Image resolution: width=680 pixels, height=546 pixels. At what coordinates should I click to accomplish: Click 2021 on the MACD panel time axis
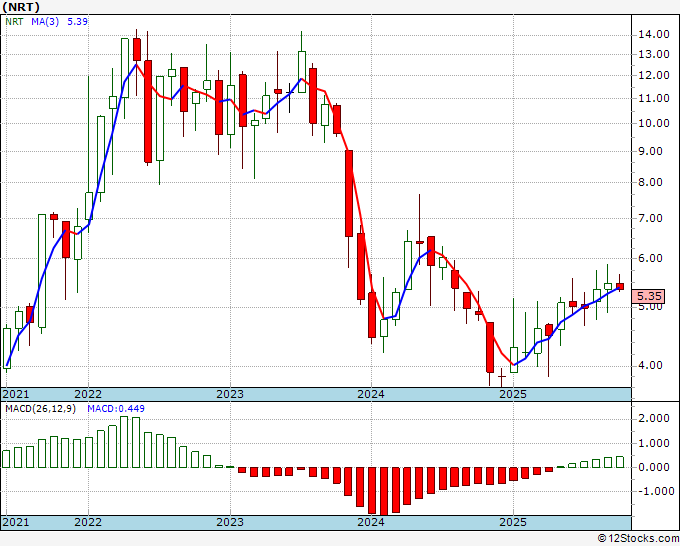click(16, 522)
